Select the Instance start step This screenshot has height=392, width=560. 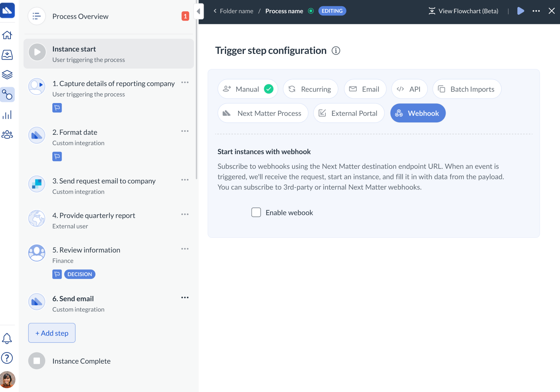109,54
